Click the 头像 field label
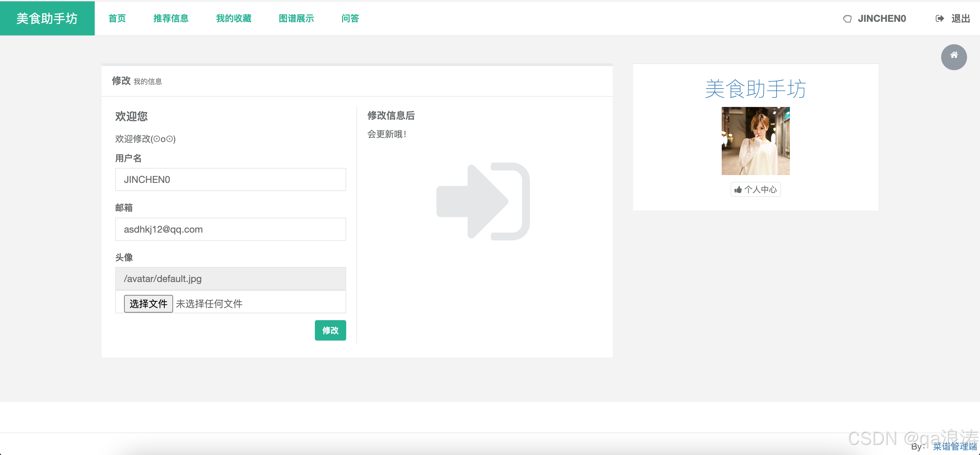980x455 pixels. point(124,257)
